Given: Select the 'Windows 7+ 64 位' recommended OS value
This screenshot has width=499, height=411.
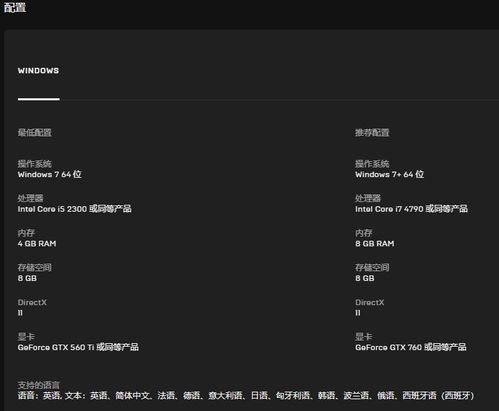Looking at the screenshot, I should pos(389,174).
